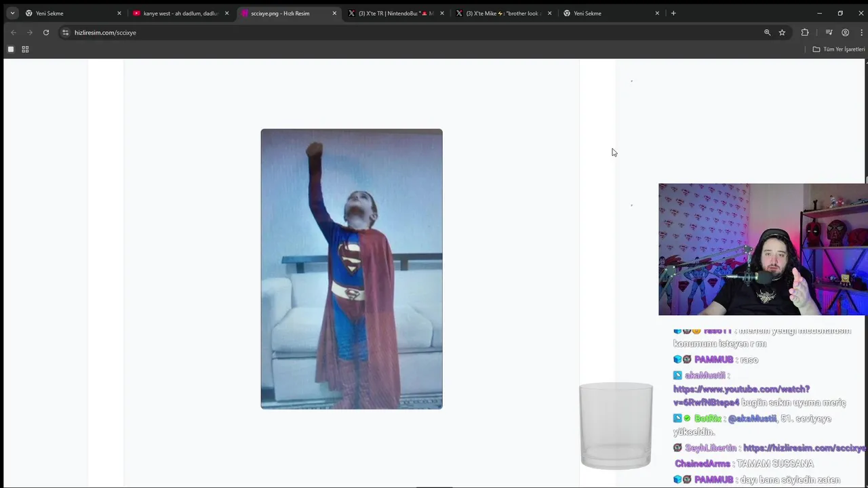The image size is (868, 488).
Task: Open a new tab with plus button
Action: tap(673, 13)
